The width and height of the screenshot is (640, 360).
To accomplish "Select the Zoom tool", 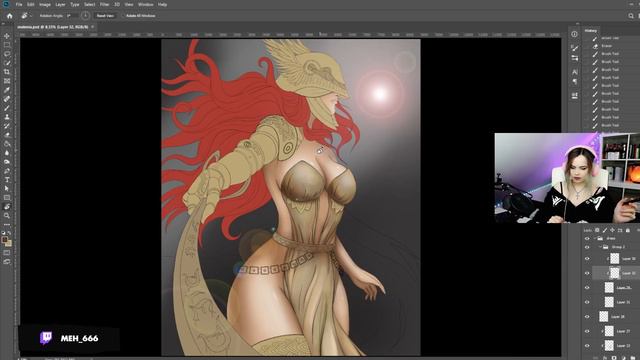I will 7,216.
